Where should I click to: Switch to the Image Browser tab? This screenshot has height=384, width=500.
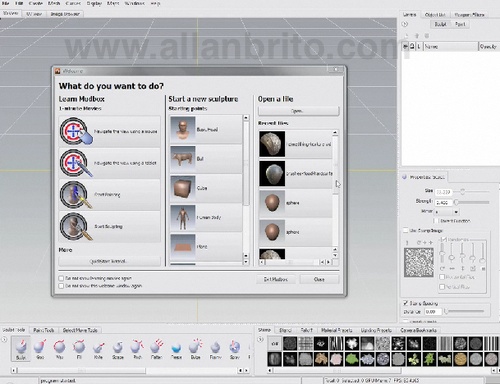coord(65,14)
